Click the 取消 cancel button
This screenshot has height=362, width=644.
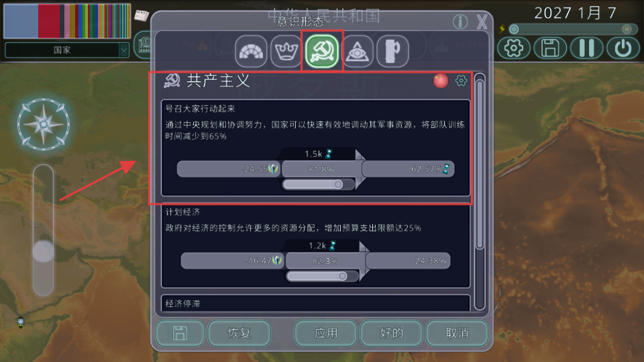[x=457, y=333]
